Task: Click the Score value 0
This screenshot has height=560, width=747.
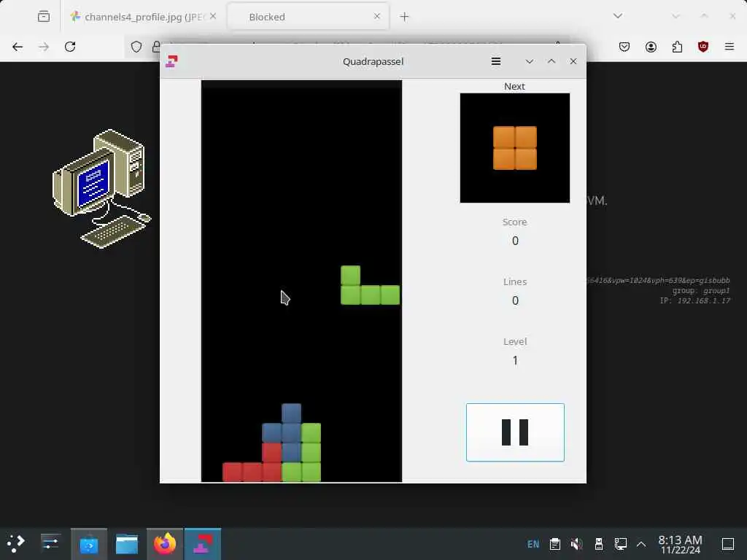Action: pos(515,241)
